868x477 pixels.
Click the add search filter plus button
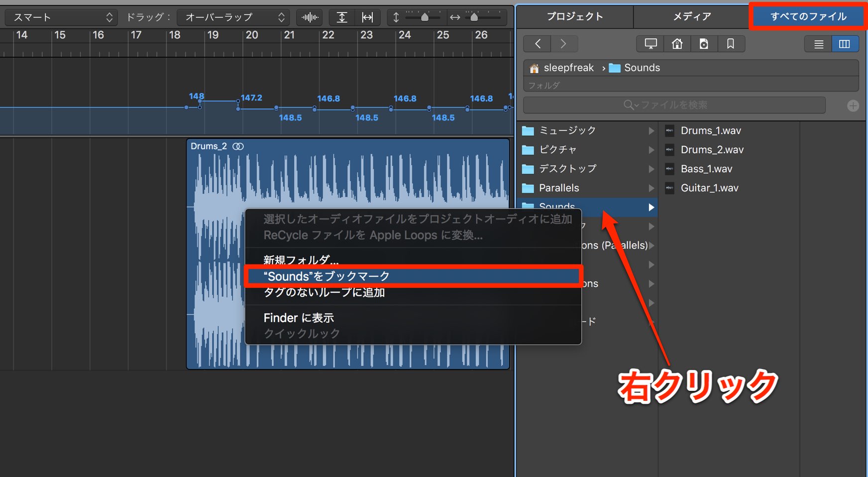853,106
